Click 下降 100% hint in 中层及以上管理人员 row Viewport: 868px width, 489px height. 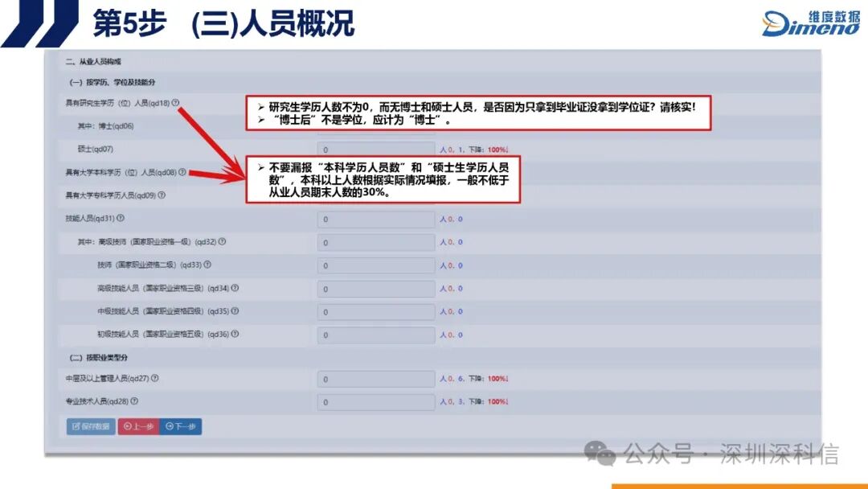coord(489,379)
